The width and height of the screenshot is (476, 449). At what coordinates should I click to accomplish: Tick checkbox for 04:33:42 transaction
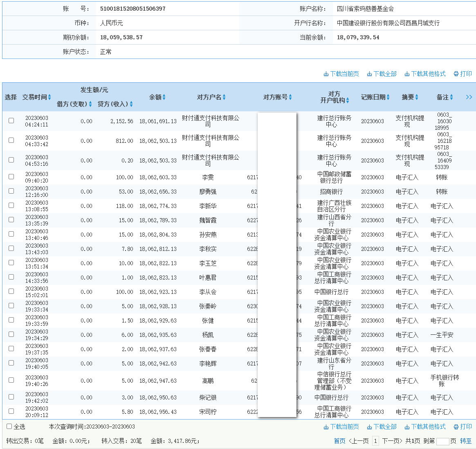11,140
